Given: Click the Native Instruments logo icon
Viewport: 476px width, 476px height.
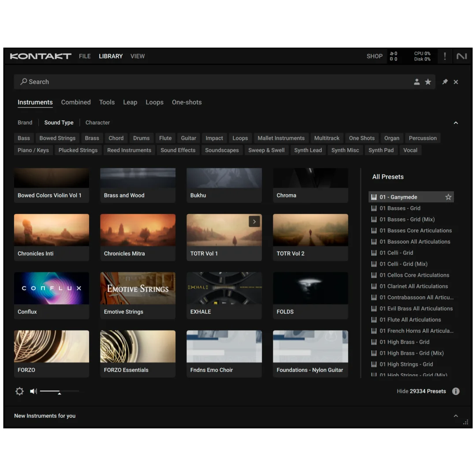Looking at the screenshot, I should coord(461,56).
